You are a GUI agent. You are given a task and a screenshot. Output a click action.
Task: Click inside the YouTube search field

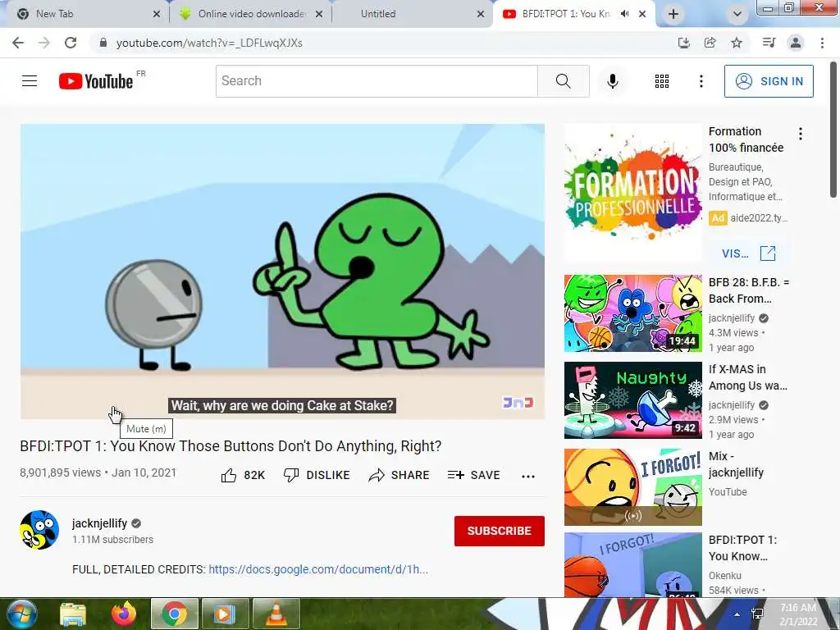(x=377, y=81)
